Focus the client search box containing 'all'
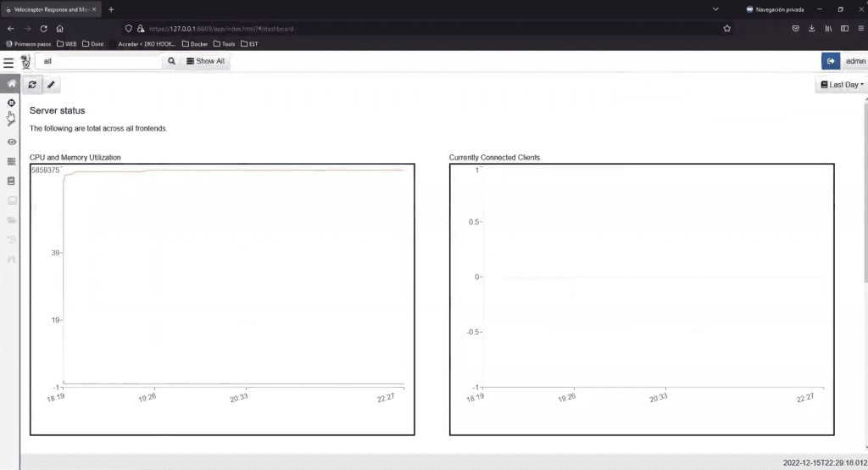The width and height of the screenshot is (868, 470). (98, 61)
